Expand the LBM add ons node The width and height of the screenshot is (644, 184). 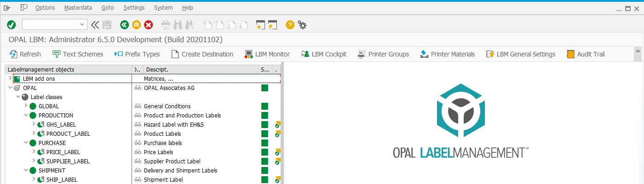coord(10,78)
